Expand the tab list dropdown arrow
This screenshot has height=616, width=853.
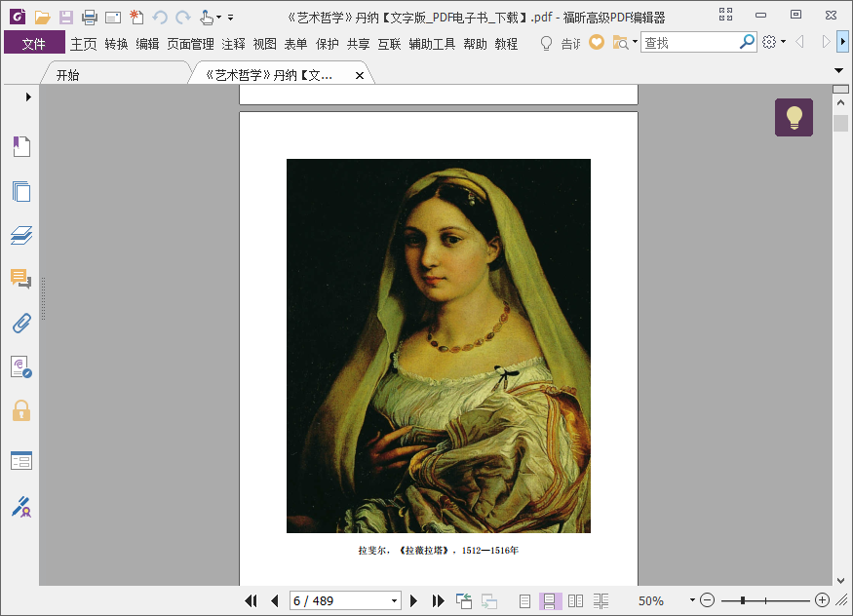(x=838, y=71)
